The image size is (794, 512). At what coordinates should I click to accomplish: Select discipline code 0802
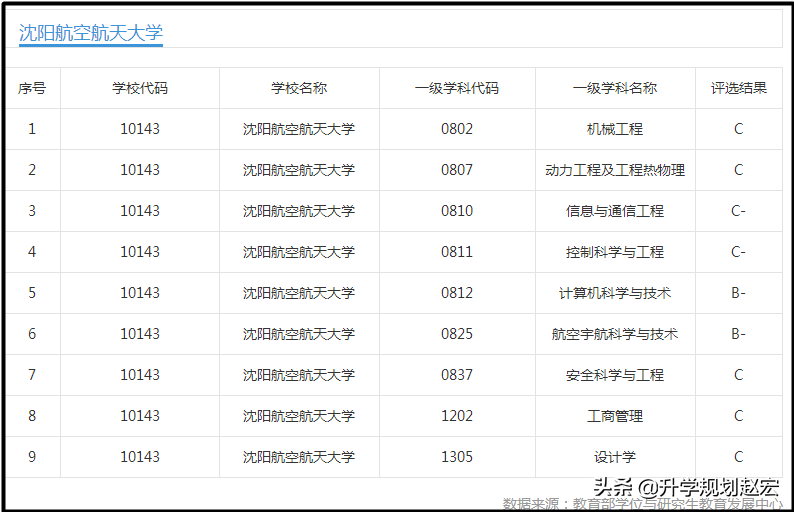coord(457,129)
